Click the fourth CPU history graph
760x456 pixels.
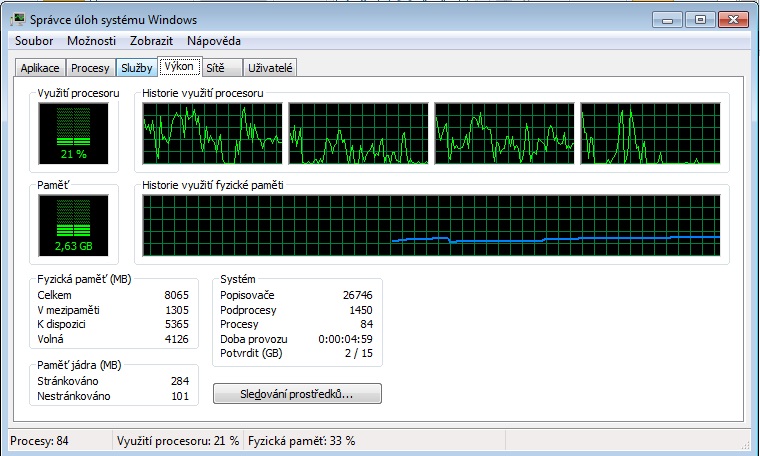click(x=649, y=134)
